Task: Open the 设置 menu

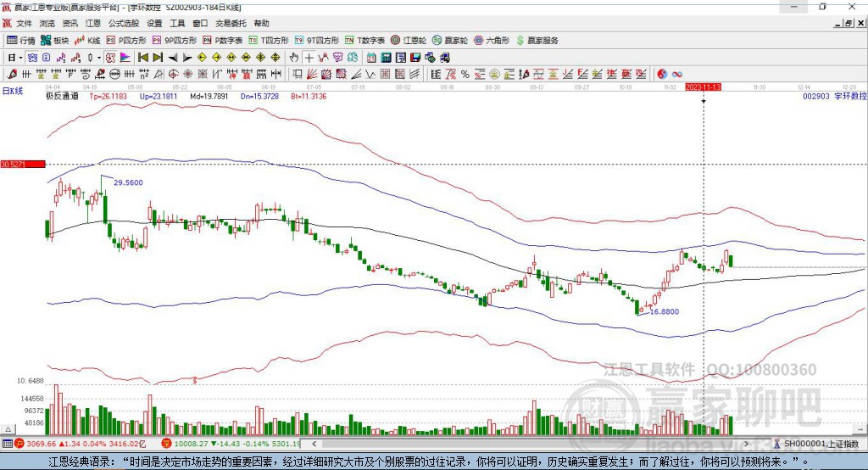Action: coord(154,23)
